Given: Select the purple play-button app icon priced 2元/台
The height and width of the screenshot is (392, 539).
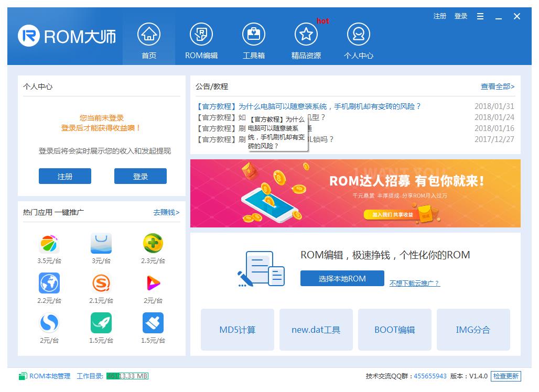Looking at the screenshot, I should pos(153,283).
